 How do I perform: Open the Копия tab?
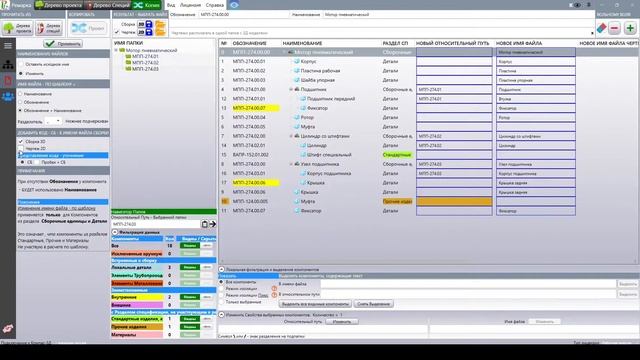(x=147, y=5)
